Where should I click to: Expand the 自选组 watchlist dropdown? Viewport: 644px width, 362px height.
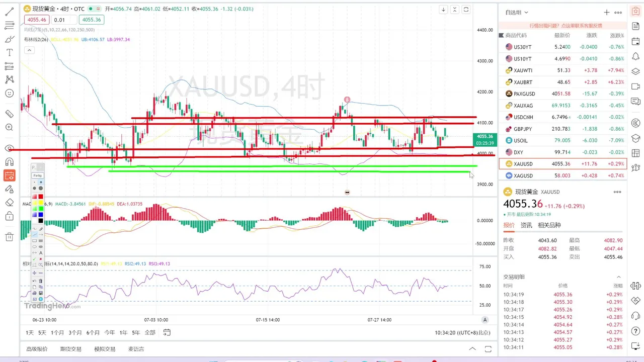(517, 12)
